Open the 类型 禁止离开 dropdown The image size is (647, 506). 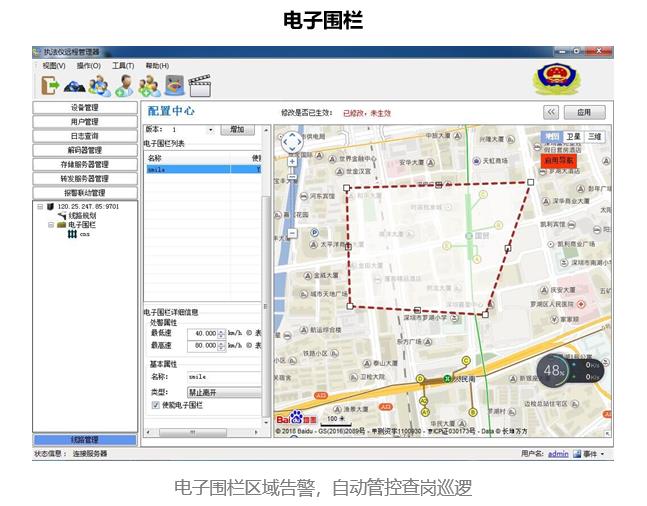pos(222,392)
